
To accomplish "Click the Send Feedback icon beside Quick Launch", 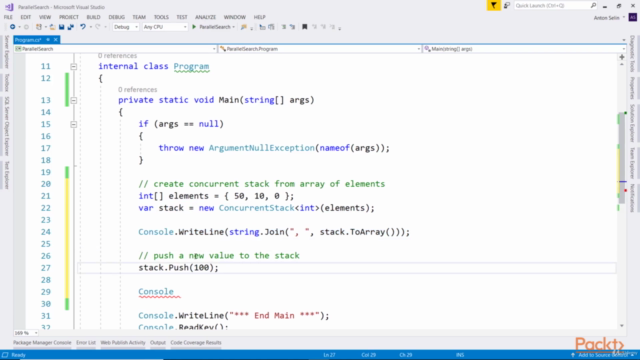I will click(x=507, y=5).
